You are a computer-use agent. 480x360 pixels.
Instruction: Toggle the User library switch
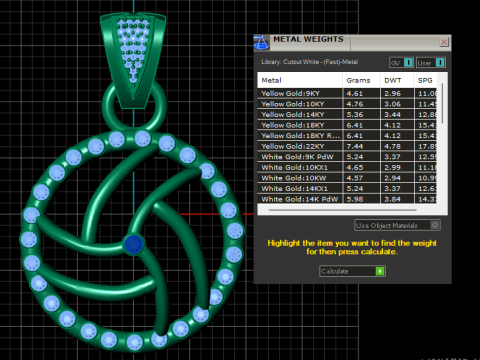click(x=430, y=63)
